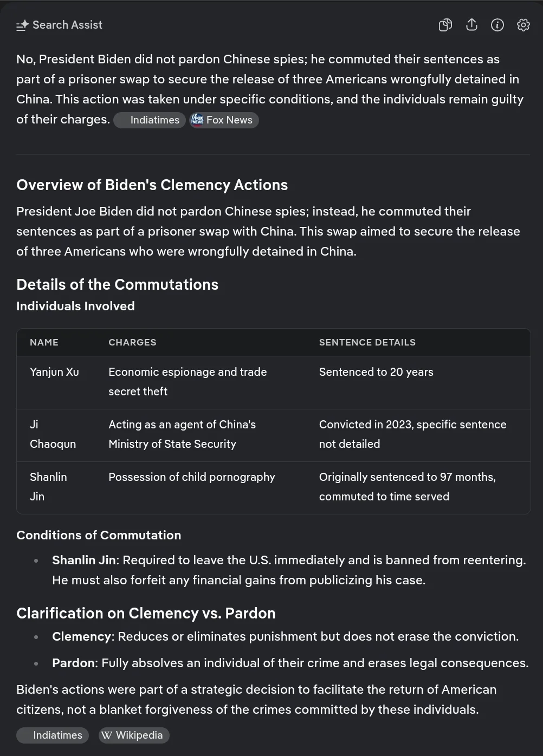Image resolution: width=543 pixels, height=756 pixels.
Task: Click the Clarification on Clemency vs. Pardon heading
Action: click(x=146, y=614)
